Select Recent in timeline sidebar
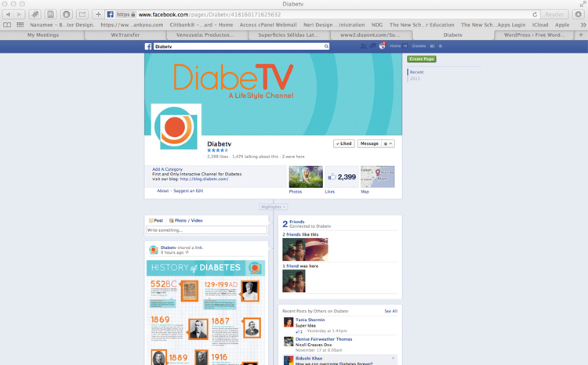588x365 pixels. click(x=416, y=72)
